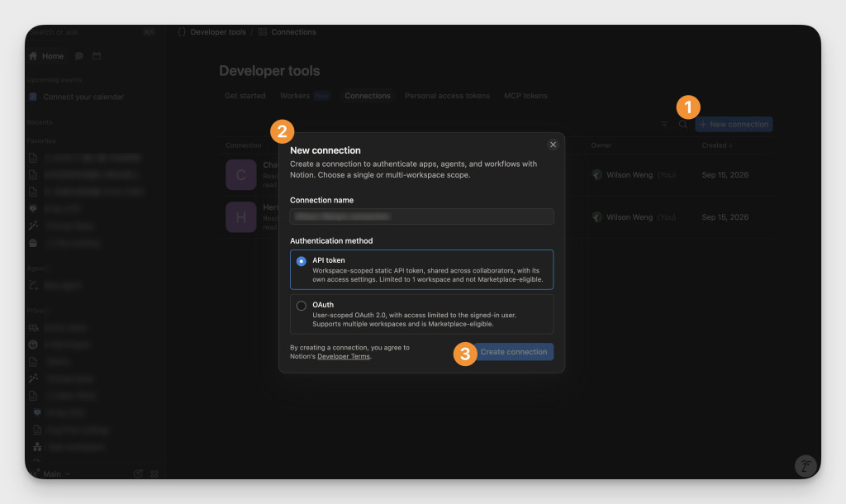Open the calendar icon in sidebar header
The height and width of the screenshot is (504, 846).
(x=97, y=56)
